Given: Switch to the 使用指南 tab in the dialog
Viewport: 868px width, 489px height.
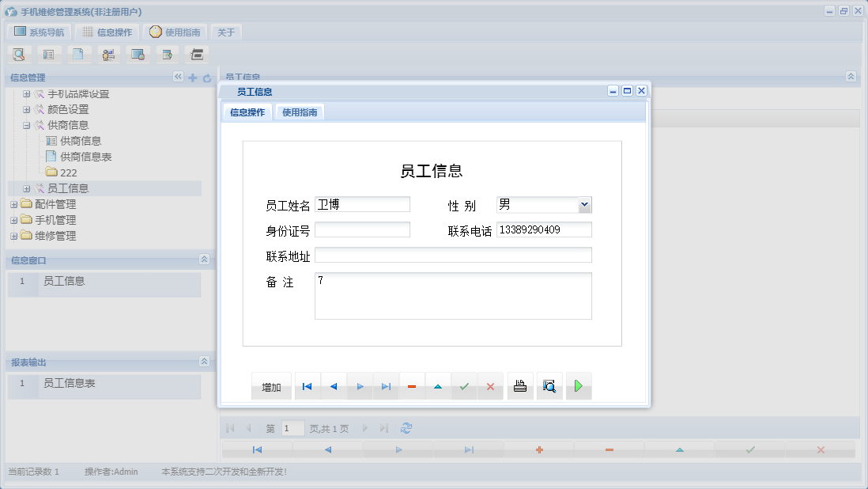Looking at the screenshot, I should coord(300,112).
